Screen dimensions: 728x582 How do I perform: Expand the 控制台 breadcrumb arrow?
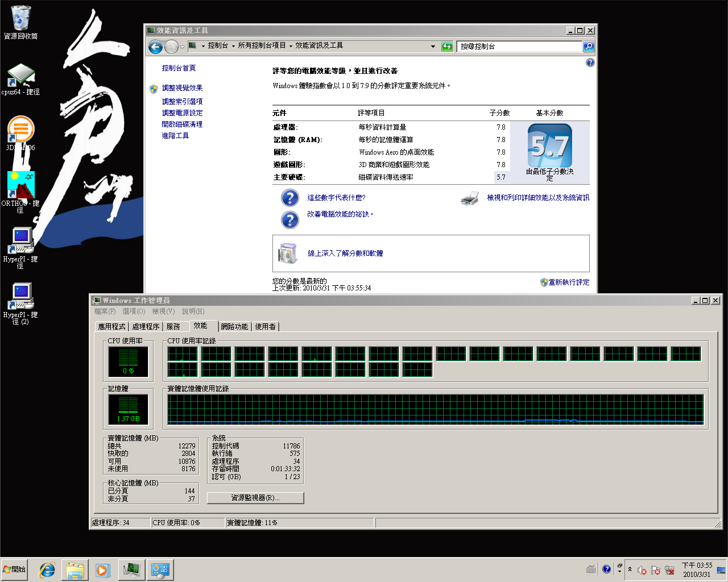(x=233, y=46)
